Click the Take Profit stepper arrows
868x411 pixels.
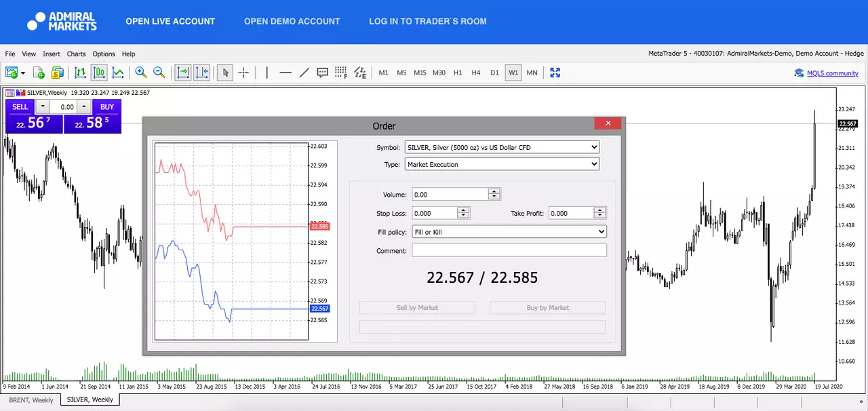600,213
